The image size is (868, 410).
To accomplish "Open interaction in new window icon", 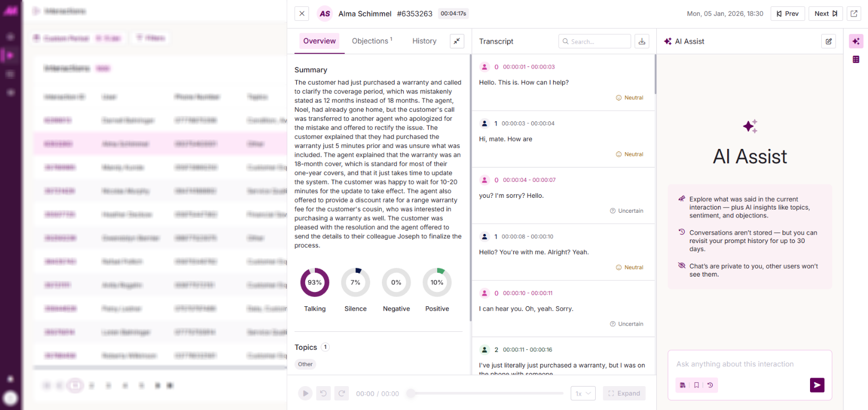I will tap(854, 14).
